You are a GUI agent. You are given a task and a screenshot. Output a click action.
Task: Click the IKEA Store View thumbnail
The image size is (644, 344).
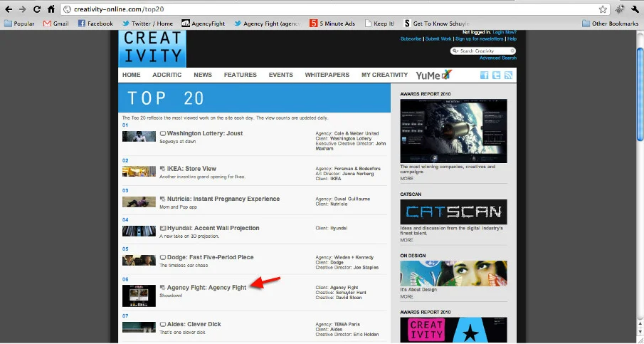point(139,171)
